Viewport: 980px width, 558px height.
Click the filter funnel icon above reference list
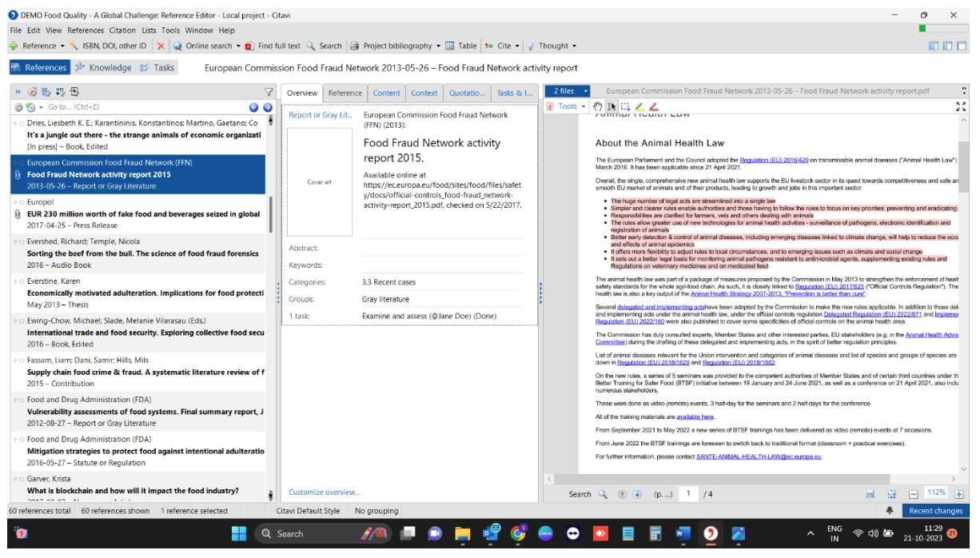[x=269, y=92]
